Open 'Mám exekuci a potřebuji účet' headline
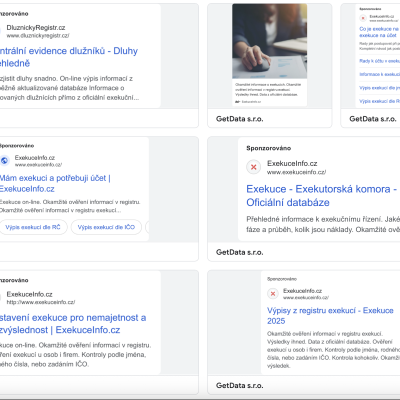This screenshot has height=400, width=400. click(54, 183)
